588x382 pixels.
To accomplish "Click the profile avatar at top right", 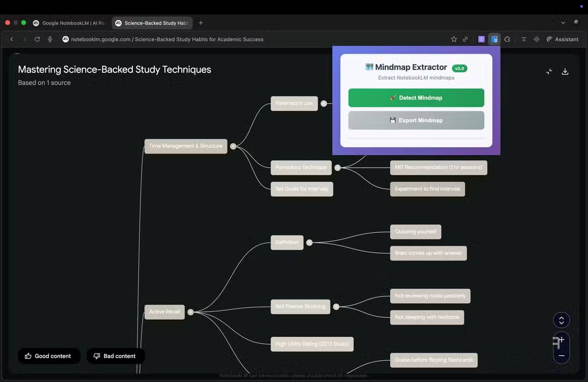I will coord(576,23).
